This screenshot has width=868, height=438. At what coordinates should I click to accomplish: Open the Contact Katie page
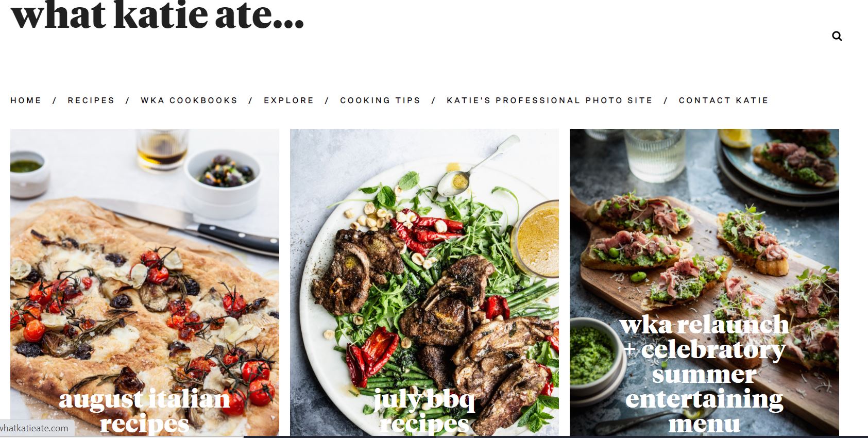[723, 100]
